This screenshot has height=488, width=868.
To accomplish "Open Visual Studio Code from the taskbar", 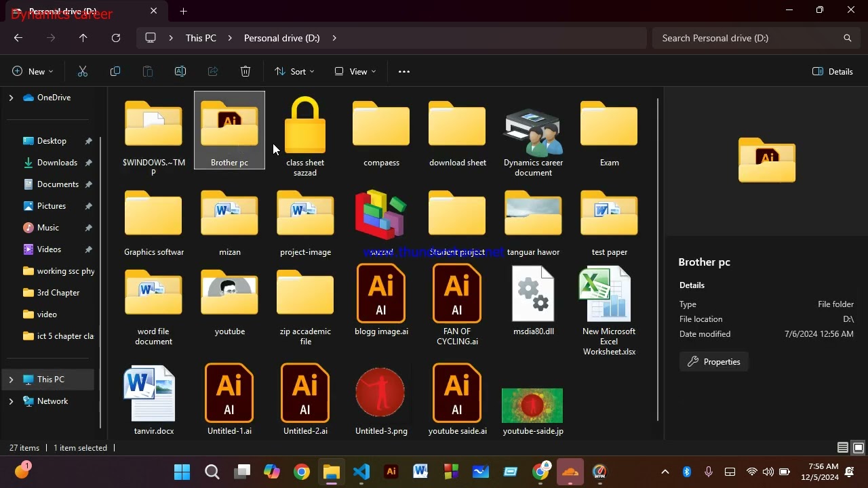I will [x=361, y=472].
